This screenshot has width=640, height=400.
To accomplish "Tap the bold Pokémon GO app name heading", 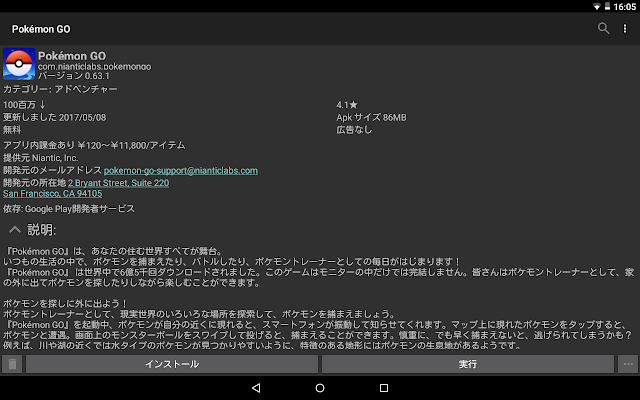I will pos(72,56).
